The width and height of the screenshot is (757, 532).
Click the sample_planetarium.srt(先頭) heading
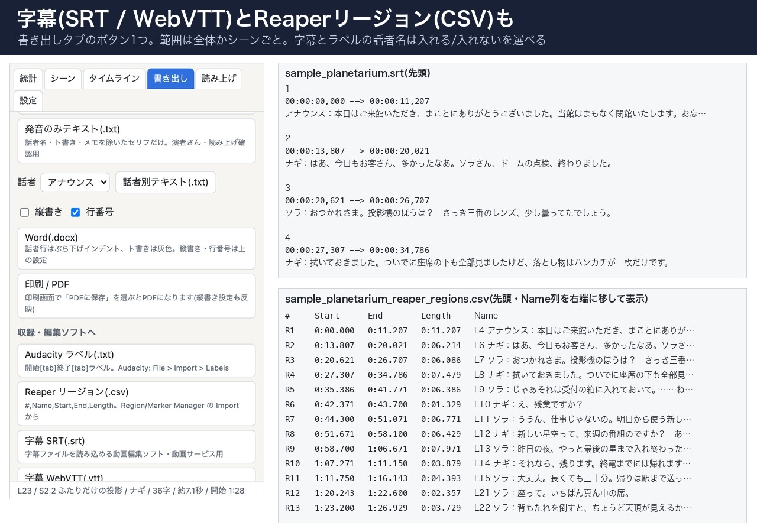358,73
